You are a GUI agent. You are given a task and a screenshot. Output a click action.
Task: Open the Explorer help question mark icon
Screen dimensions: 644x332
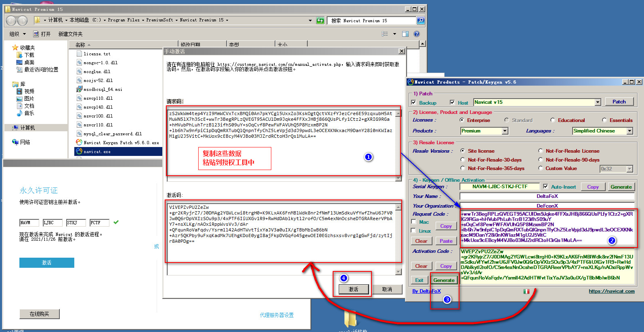pos(417,34)
